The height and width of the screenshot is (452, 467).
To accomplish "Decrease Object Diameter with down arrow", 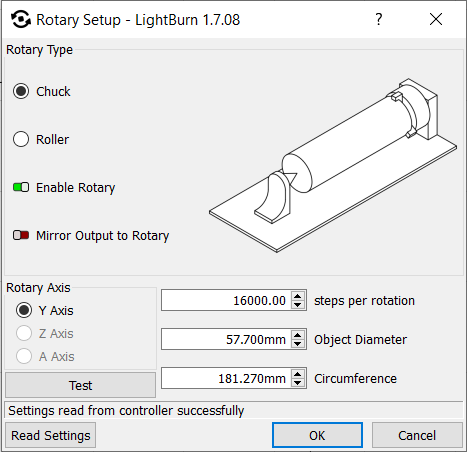I will click(x=298, y=344).
